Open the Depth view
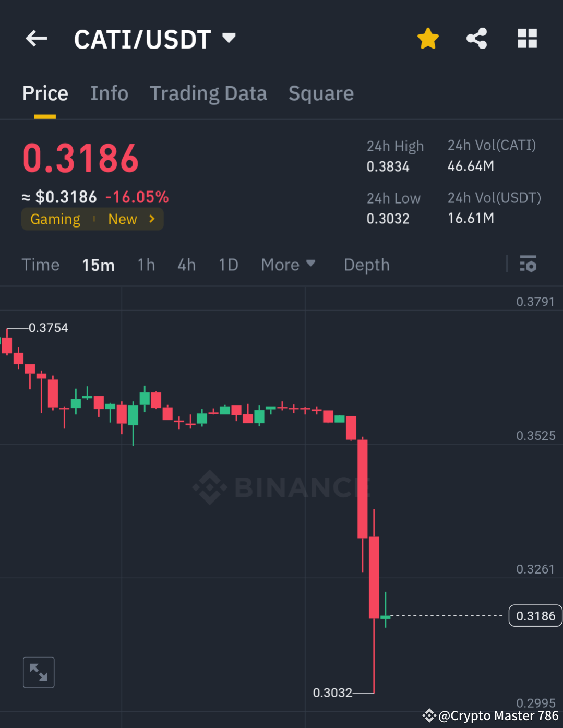This screenshot has width=563, height=728. [366, 265]
